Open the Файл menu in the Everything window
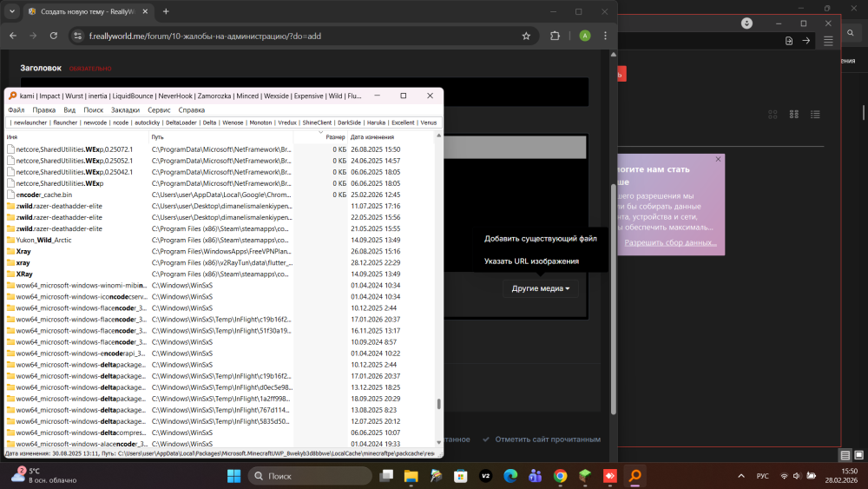The image size is (868, 489). (x=16, y=110)
